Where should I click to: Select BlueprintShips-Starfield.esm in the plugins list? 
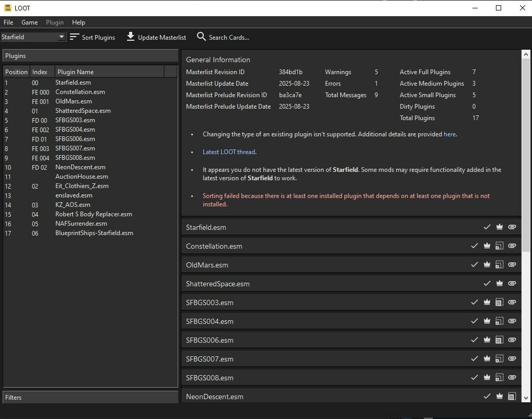click(90, 233)
